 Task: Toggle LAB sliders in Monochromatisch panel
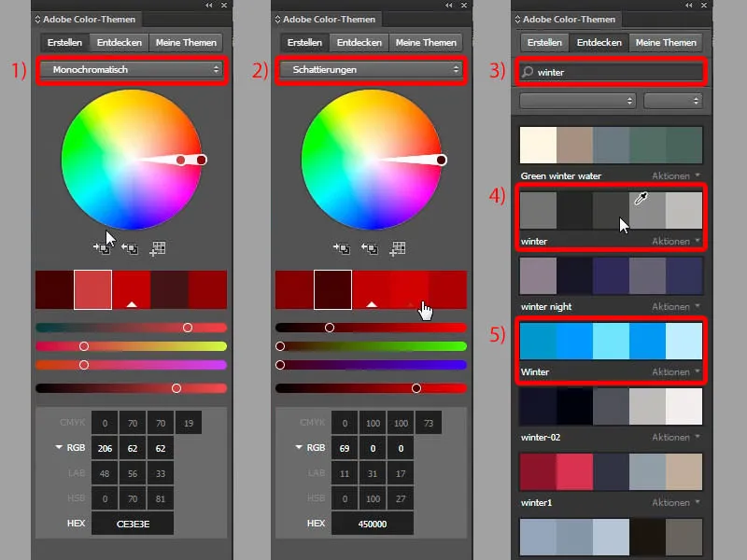coord(77,473)
